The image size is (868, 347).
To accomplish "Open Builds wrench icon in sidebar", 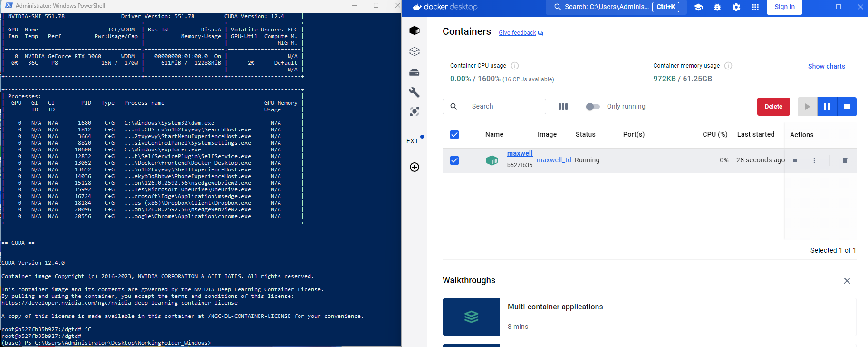I will coord(415,92).
